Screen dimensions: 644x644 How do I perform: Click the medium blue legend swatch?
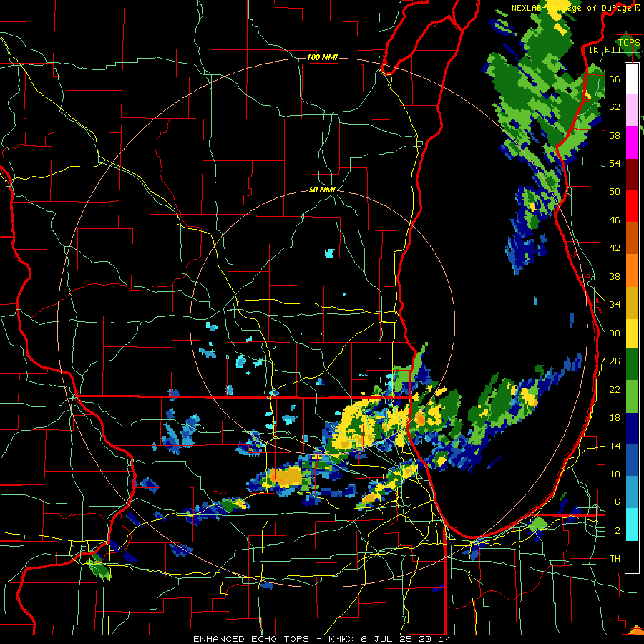point(632,461)
